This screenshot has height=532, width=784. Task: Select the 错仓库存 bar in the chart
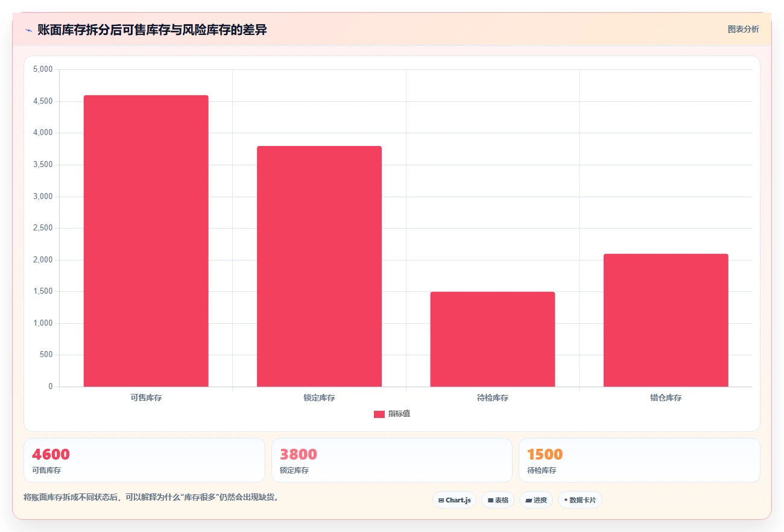point(666,320)
